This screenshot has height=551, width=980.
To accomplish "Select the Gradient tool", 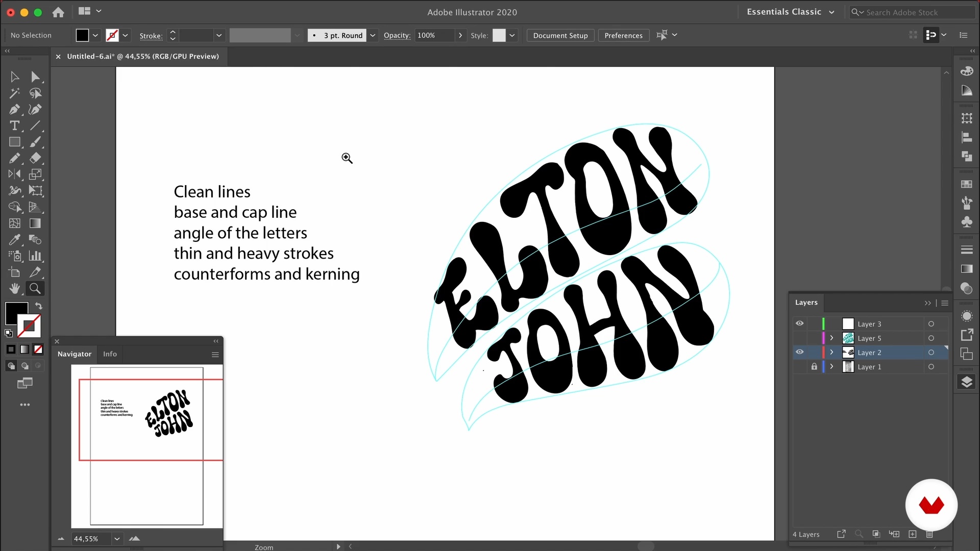I will (35, 223).
